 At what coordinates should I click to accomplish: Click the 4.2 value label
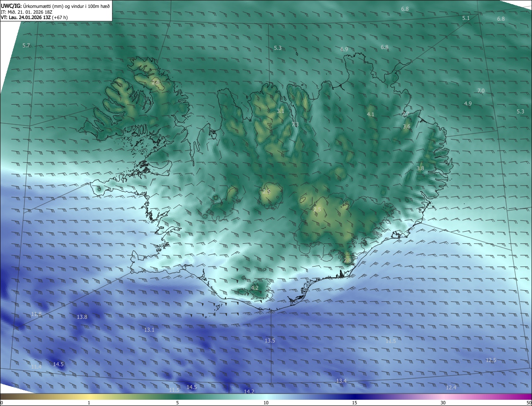pyautogui.click(x=255, y=288)
